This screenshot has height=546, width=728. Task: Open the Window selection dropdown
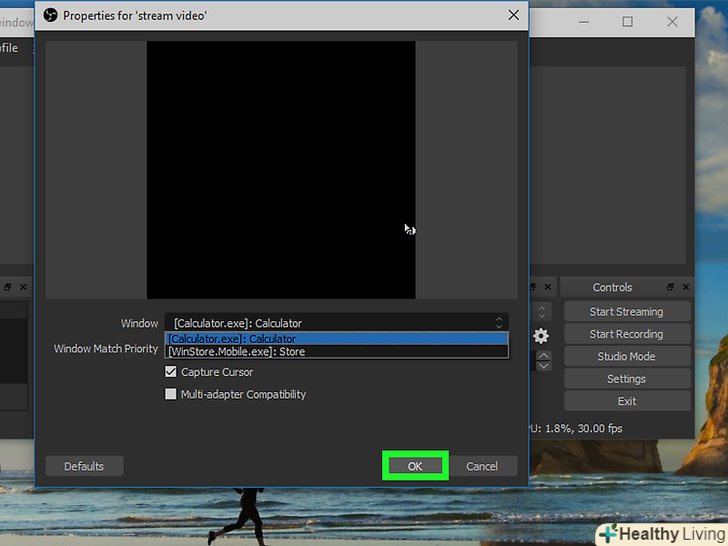tap(336, 323)
